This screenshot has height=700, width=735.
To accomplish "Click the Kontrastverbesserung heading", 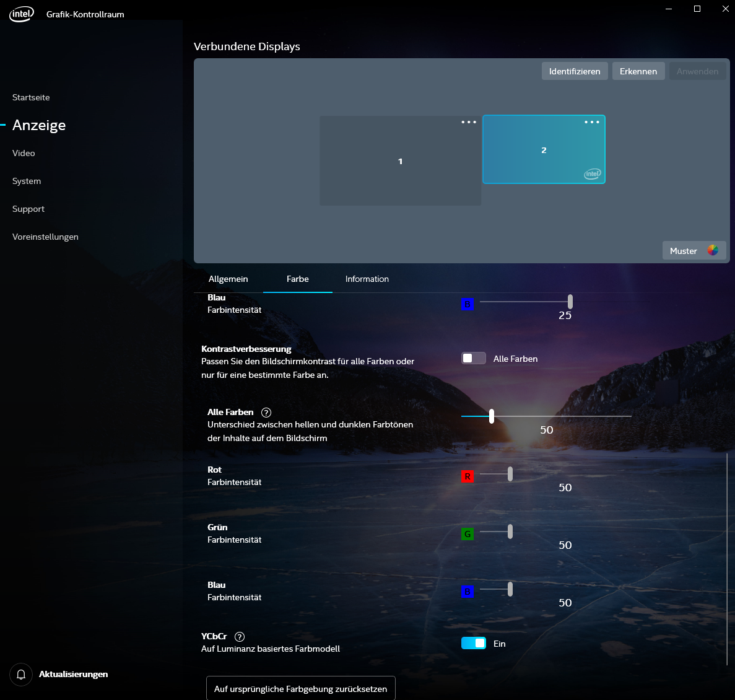I will [x=246, y=349].
